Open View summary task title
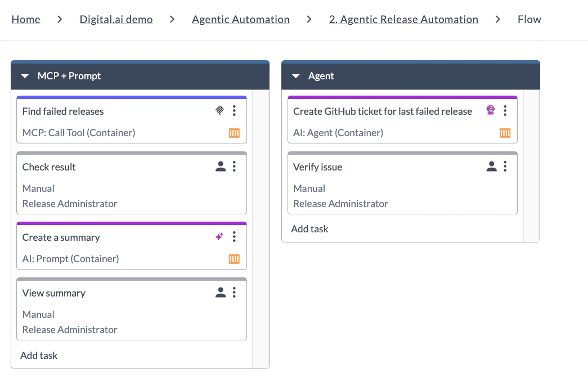The image size is (588, 391). (54, 293)
